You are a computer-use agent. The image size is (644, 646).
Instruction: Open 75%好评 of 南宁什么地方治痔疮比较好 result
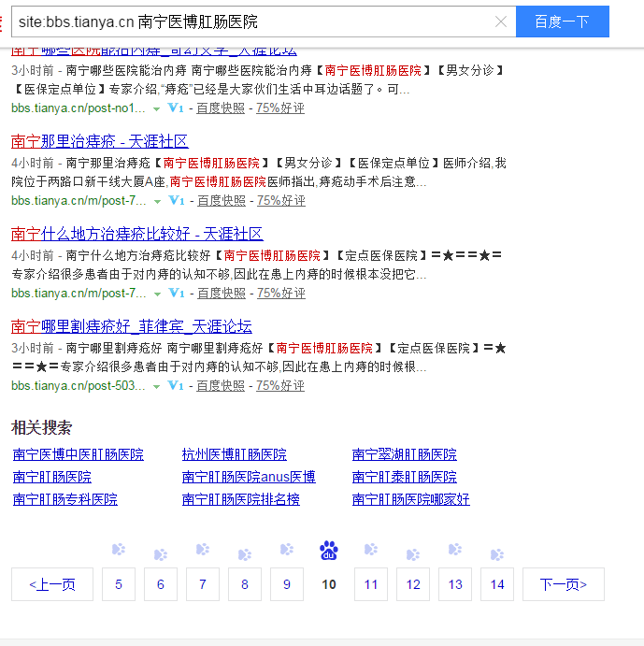[x=281, y=293]
